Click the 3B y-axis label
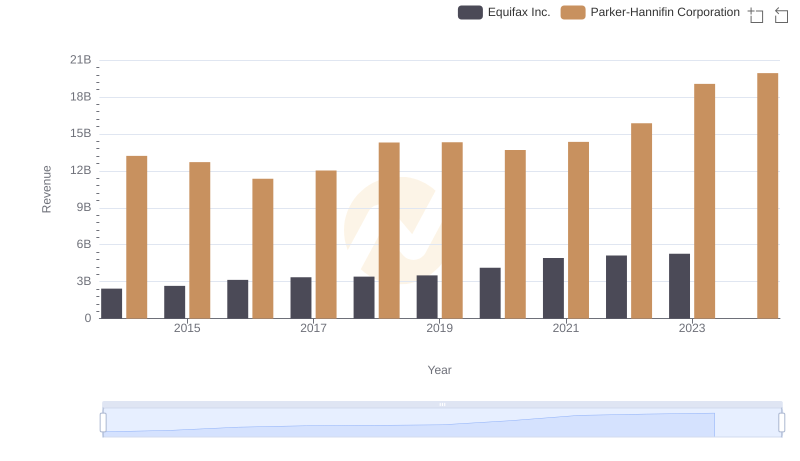 pyautogui.click(x=84, y=281)
